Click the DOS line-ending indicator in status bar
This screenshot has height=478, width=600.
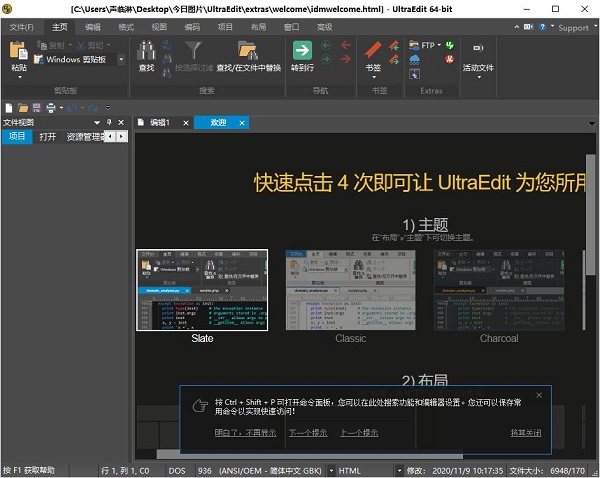[x=177, y=471]
